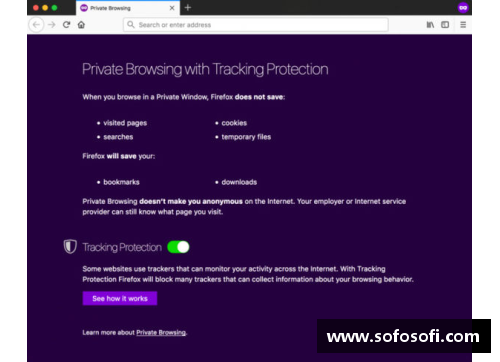Focus the Search or enter address field
The image size is (500, 362).
click(x=256, y=25)
